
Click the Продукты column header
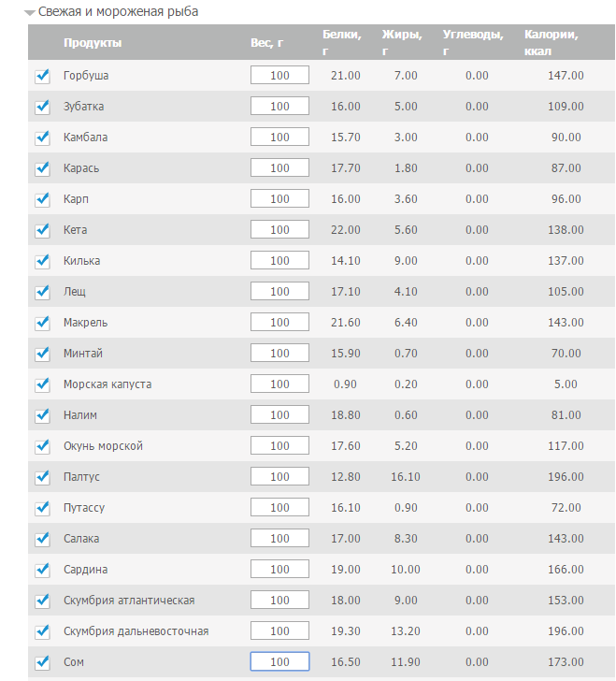[92, 43]
